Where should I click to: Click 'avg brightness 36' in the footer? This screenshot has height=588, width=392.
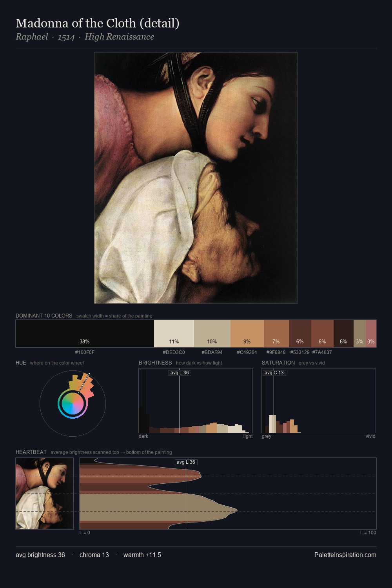pyautogui.click(x=40, y=555)
